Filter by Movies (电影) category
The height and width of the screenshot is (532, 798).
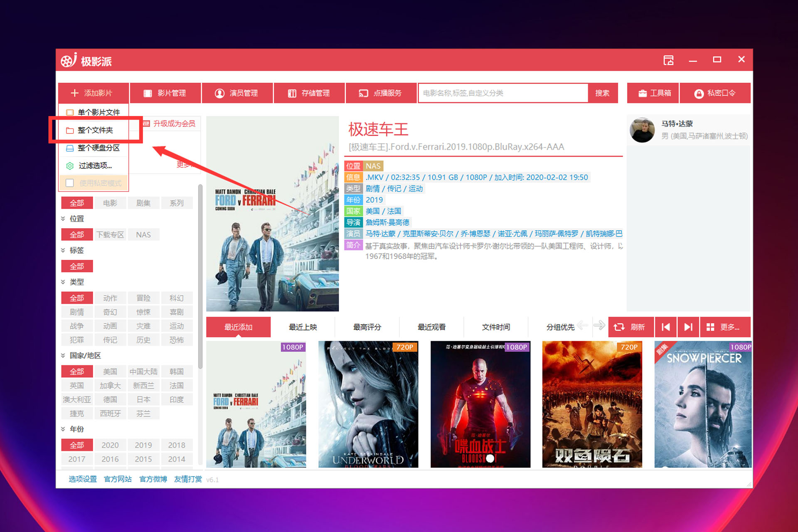(110, 203)
